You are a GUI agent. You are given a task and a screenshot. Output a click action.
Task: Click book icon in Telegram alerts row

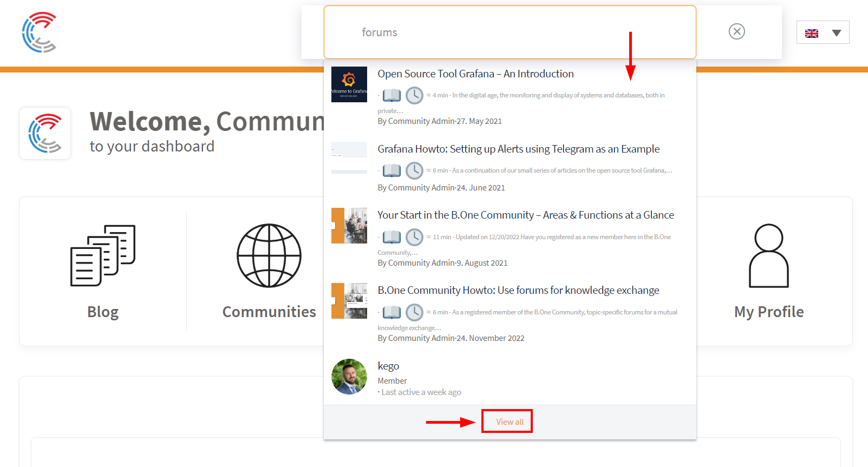pos(391,170)
